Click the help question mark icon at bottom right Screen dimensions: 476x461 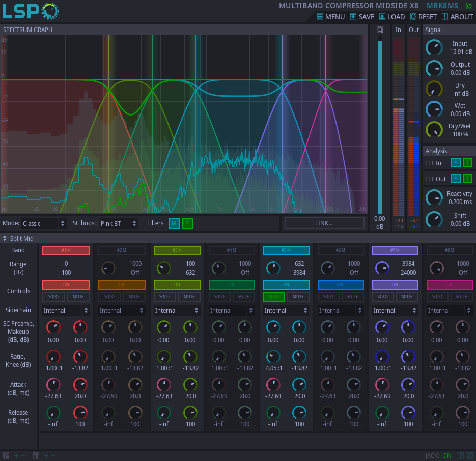click(461, 455)
